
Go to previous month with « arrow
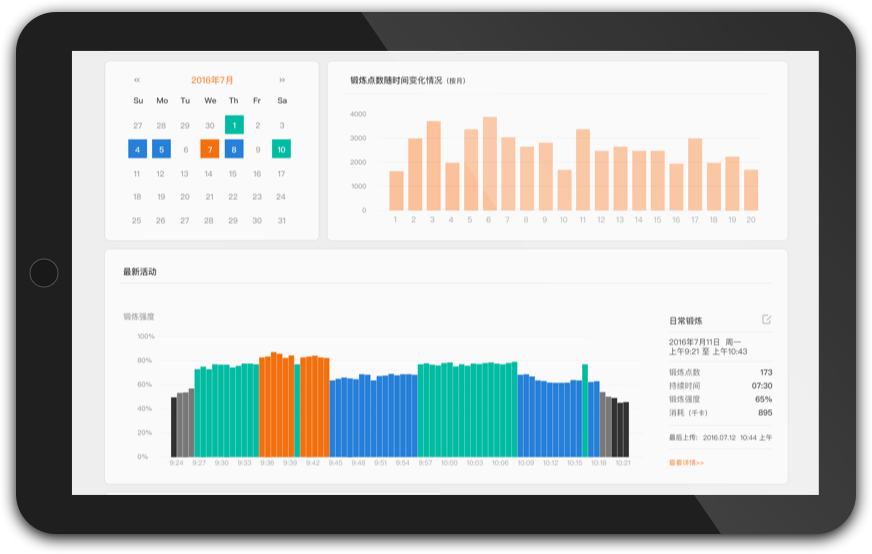137,80
